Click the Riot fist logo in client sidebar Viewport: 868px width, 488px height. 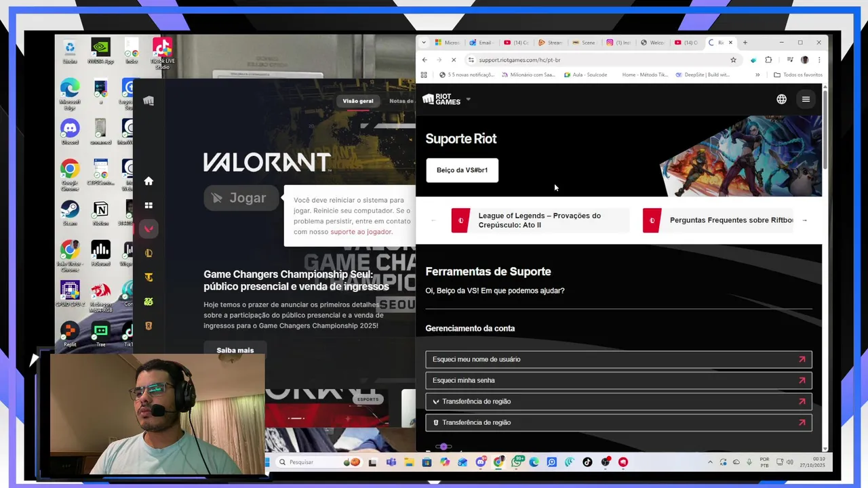point(149,101)
